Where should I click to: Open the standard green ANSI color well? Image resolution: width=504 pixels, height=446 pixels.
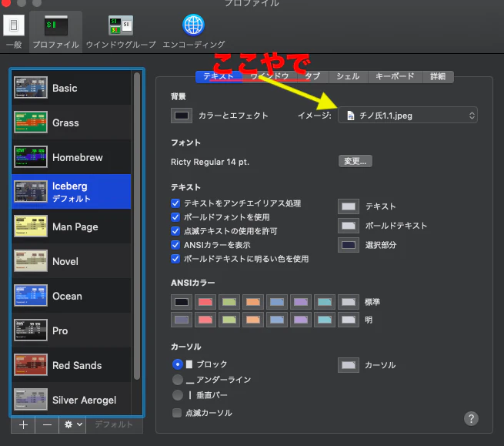coord(229,302)
